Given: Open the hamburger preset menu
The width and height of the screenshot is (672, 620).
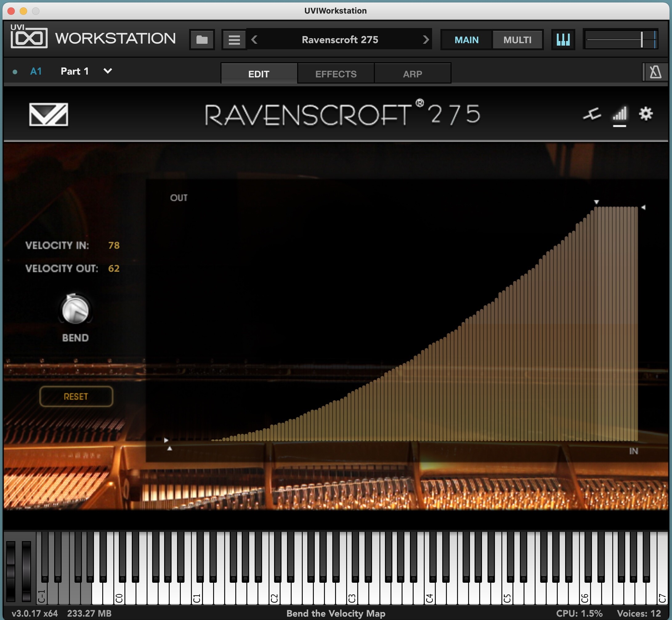Looking at the screenshot, I should (234, 40).
